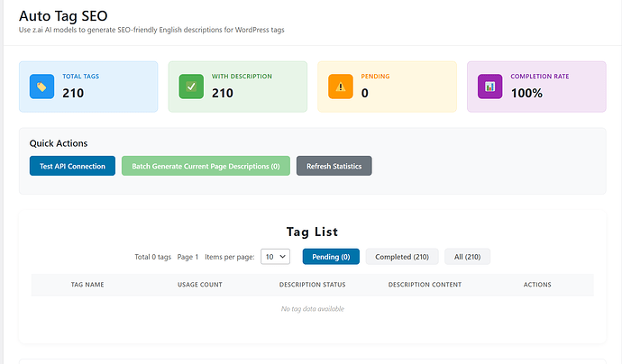Click the Tag Name column header

[x=87, y=285]
